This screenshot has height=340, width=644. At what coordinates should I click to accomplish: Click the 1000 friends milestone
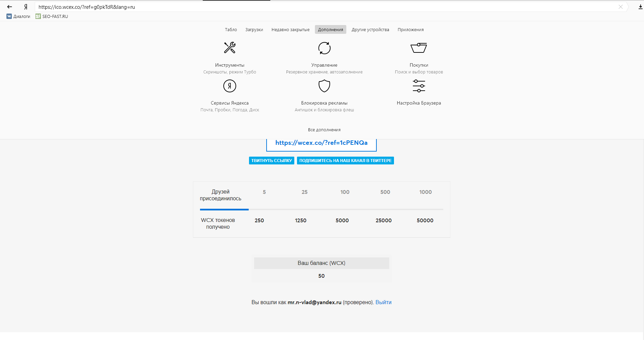(x=425, y=192)
